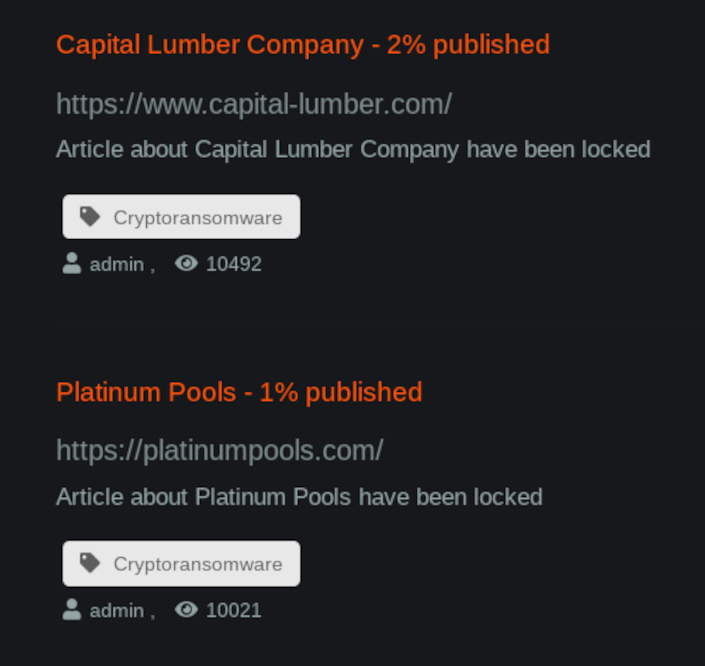Click the eye icon next to 10021

point(186,610)
